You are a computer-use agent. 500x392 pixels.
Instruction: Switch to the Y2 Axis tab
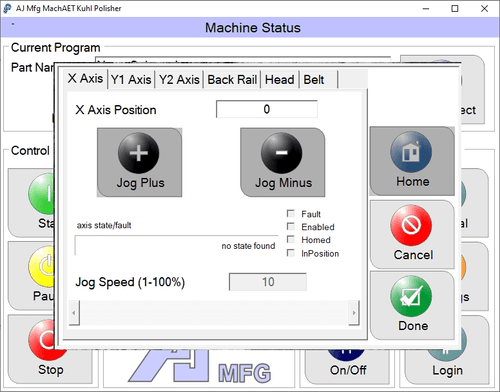pyautogui.click(x=179, y=80)
